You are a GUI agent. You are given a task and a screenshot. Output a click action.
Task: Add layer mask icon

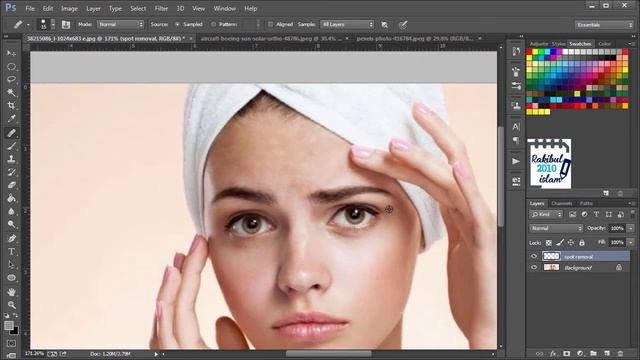(x=567, y=353)
